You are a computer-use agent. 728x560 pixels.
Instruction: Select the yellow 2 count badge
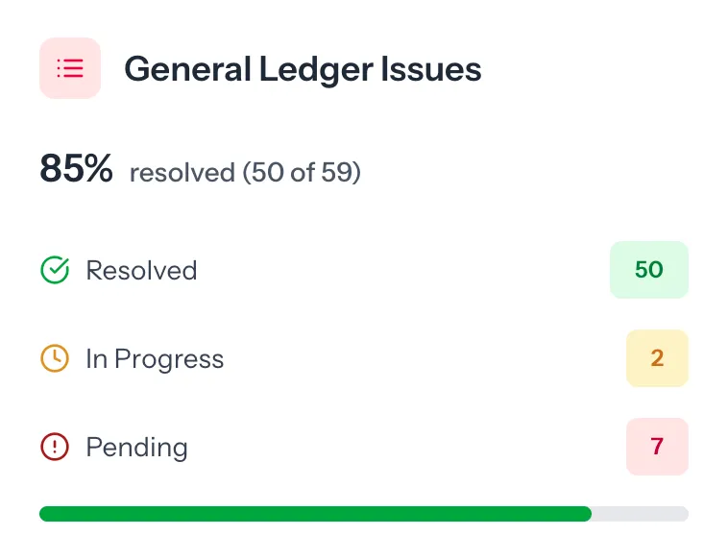tap(657, 358)
